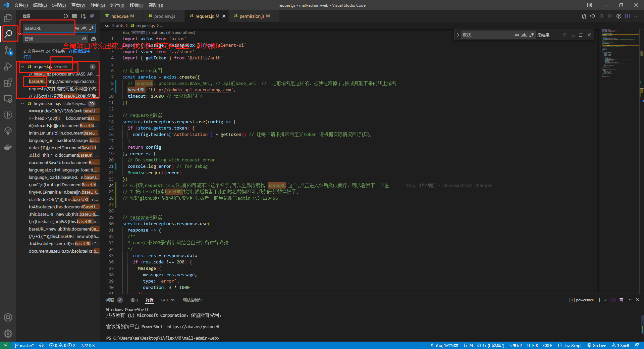Open CRLF end of line selector
Screen dimensions: 644x349
coord(547,345)
